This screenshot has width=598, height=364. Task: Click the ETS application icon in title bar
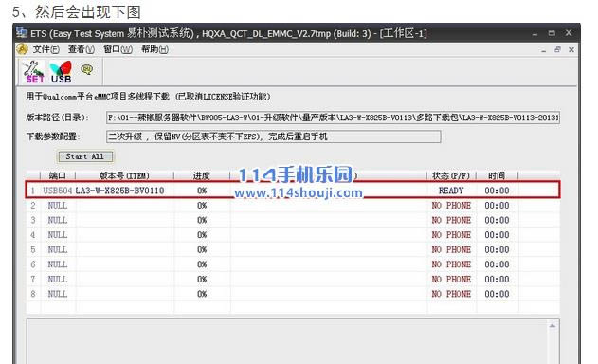pyautogui.click(x=22, y=33)
